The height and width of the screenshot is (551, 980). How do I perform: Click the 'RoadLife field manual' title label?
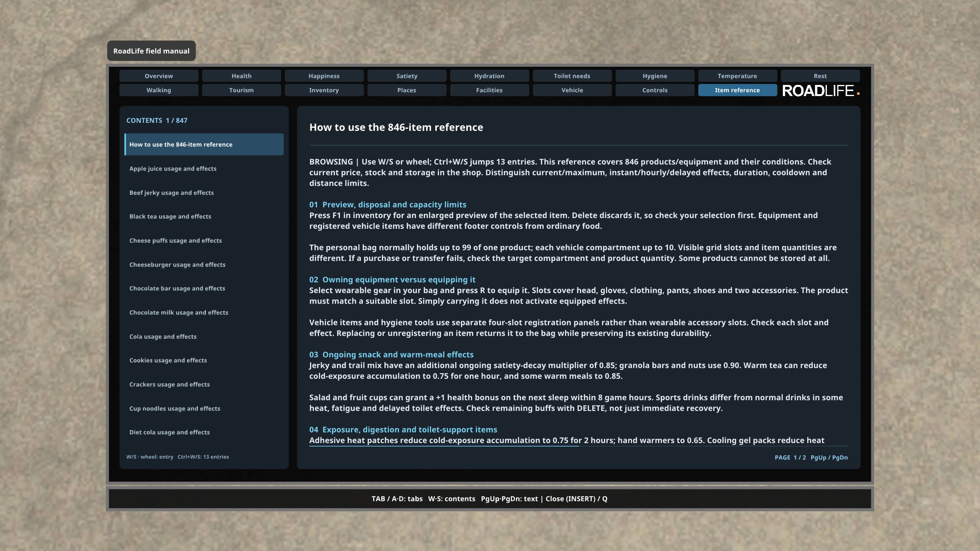coord(151,51)
